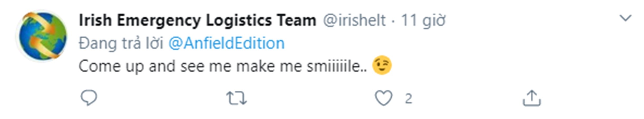The width and height of the screenshot is (644, 119).
Task: Click the word 'Emergency' in the display name
Action: (159, 20)
